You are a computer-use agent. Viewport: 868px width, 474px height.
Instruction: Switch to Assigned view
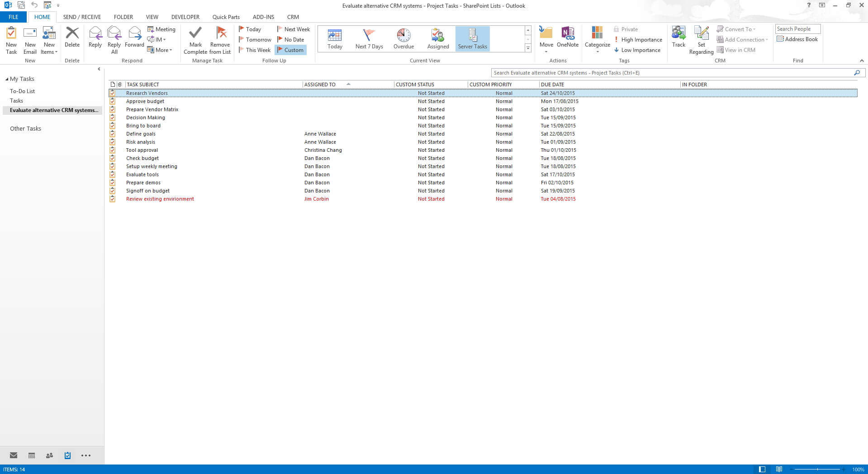(x=438, y=39)
